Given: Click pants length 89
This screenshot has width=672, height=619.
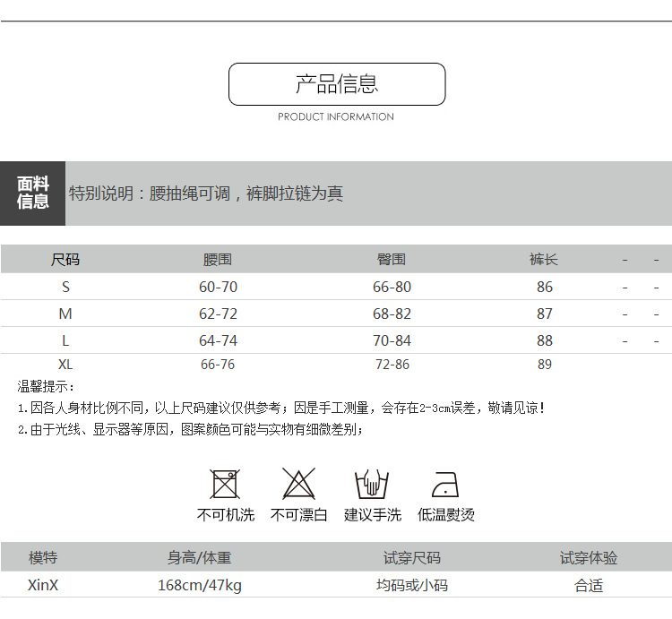Looking at the screenshot, I should 545,364.
